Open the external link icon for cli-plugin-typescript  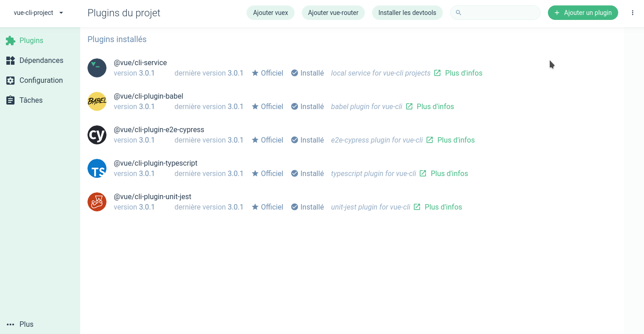click(x=423, y=173)
